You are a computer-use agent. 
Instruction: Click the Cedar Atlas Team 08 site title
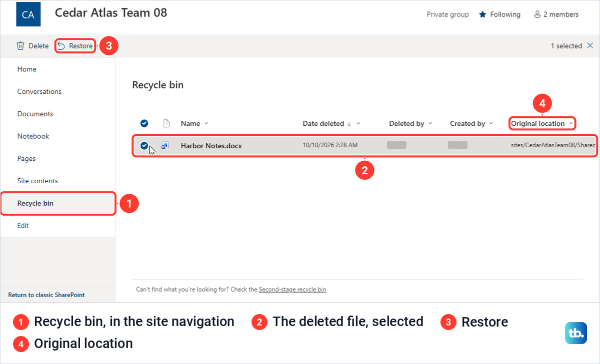pyautogui.click(x=111, y=13)
